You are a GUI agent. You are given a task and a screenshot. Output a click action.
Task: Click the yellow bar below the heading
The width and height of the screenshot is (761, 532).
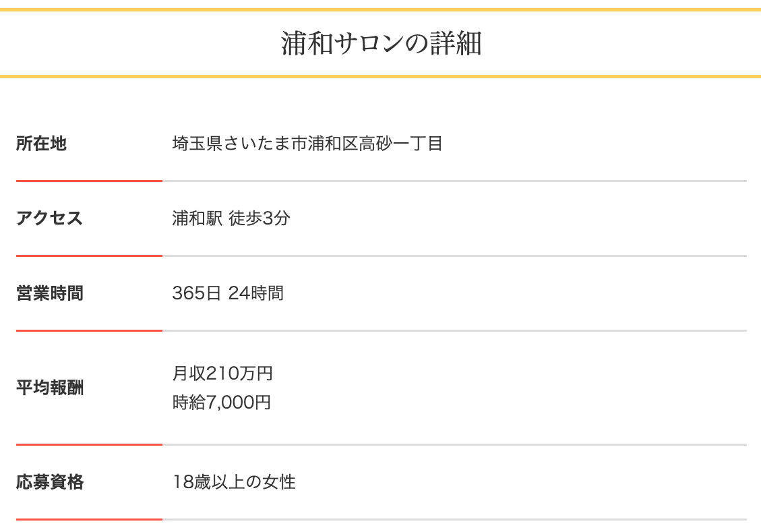coord(380,77)
